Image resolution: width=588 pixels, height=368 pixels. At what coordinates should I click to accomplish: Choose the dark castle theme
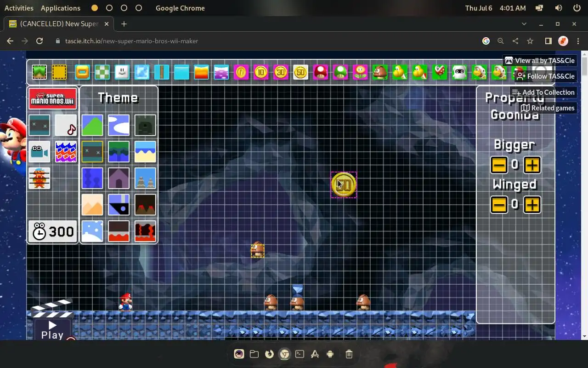(145, 125)
